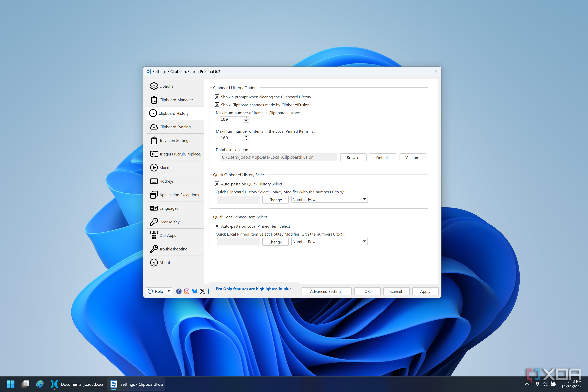Toggle prompt when clearing Clipboard History

[x=217, y=97]
